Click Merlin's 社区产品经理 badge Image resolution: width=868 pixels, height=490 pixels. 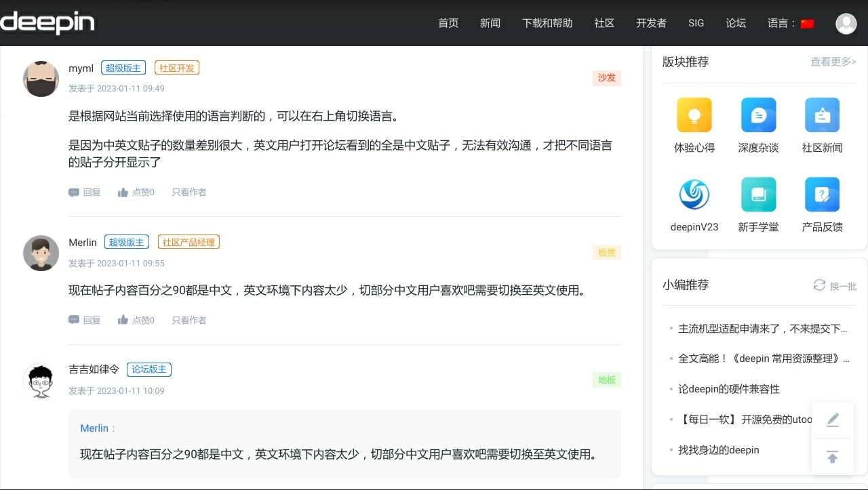pos(189,242)
